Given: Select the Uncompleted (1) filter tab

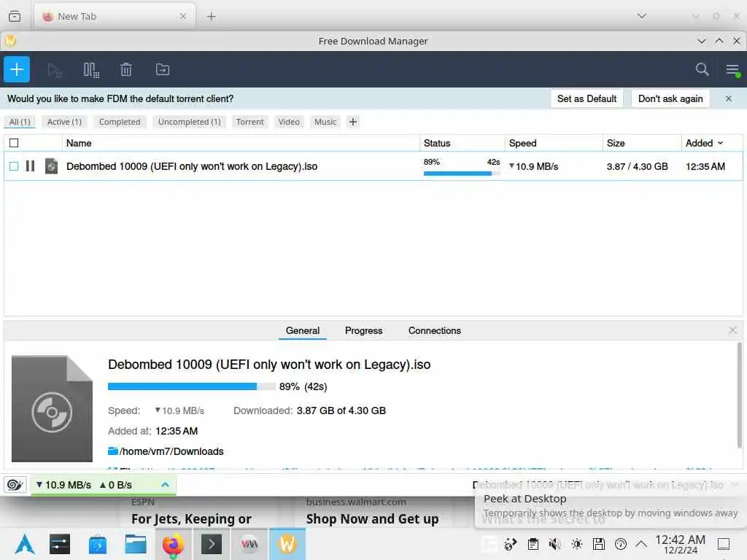Looking at the screenshot, I should (189, 122).
